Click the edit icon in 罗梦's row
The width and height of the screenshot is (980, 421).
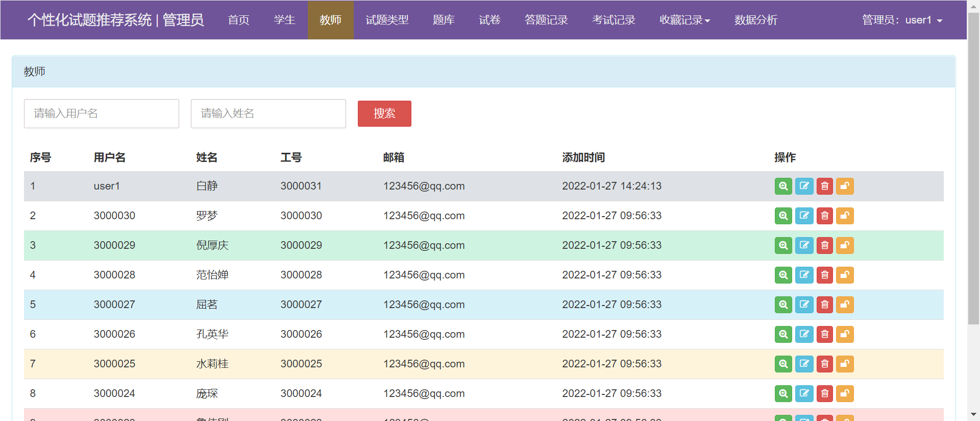[804, 216]
